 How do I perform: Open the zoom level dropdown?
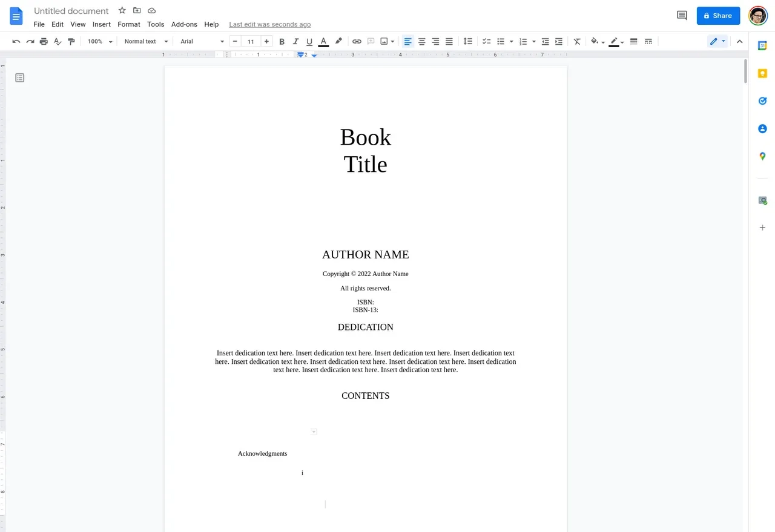(x=99, y=41)
